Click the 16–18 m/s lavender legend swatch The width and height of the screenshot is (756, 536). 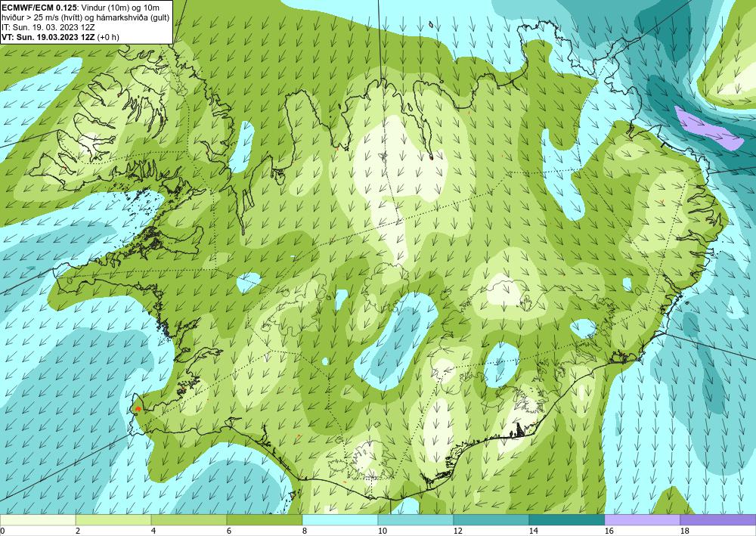pos(642,520)
